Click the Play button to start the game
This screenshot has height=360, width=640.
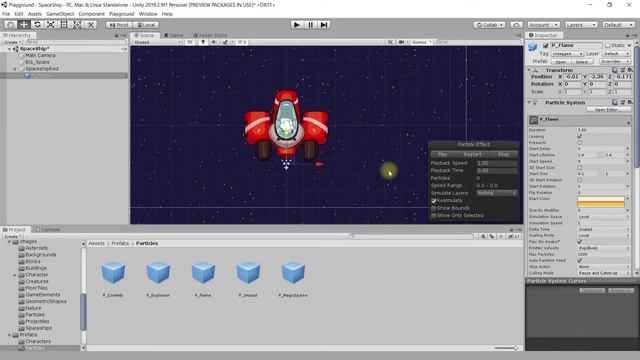(x=297, y=24)
